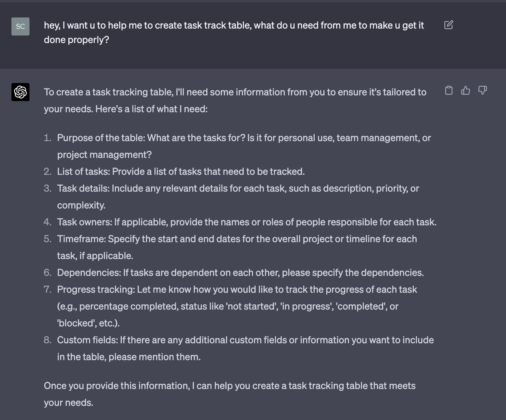Click the edit message pencil icon

pyautogui.click(x=449, y=25)
